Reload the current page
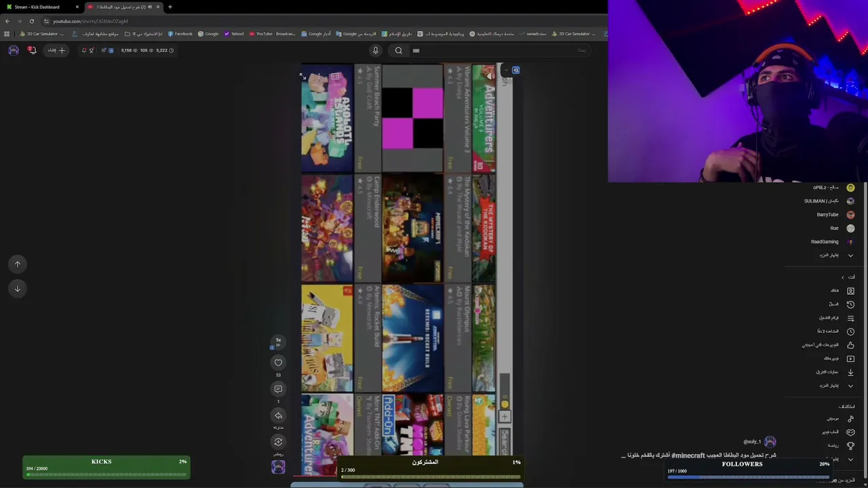Image resolution: width=868 pixels, height=488 pixels. (31, 21)
